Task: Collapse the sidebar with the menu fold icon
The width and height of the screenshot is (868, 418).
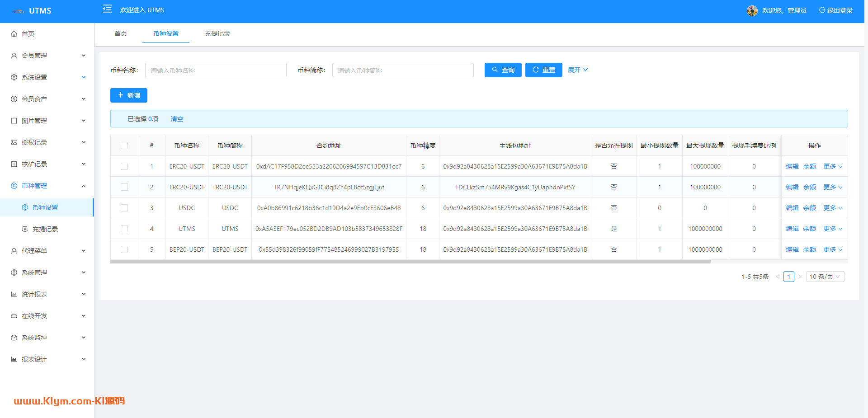Action: [x=107, y=9]
